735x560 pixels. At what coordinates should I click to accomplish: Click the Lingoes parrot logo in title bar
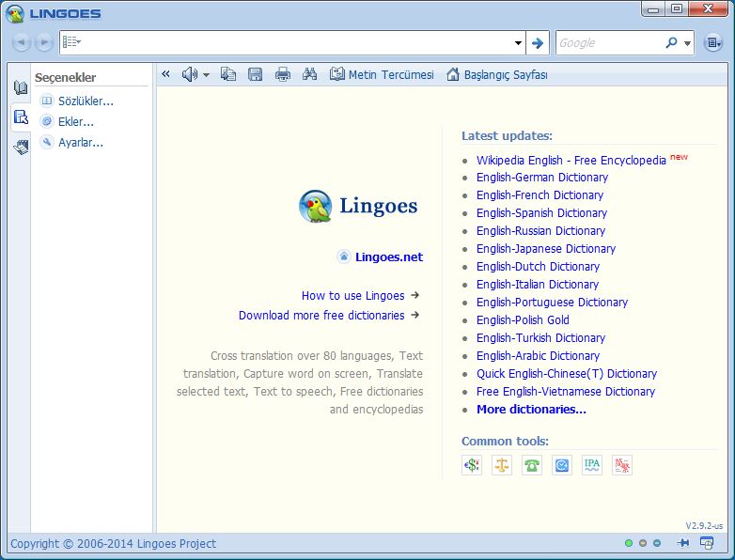click(15, 13)
